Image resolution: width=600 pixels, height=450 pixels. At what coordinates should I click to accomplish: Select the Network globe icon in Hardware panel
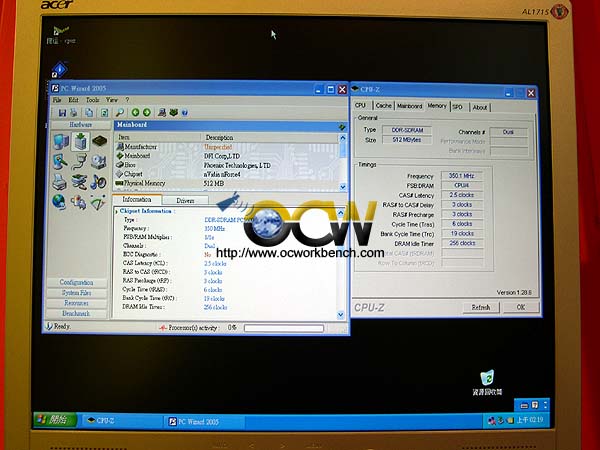pos(59,202)
